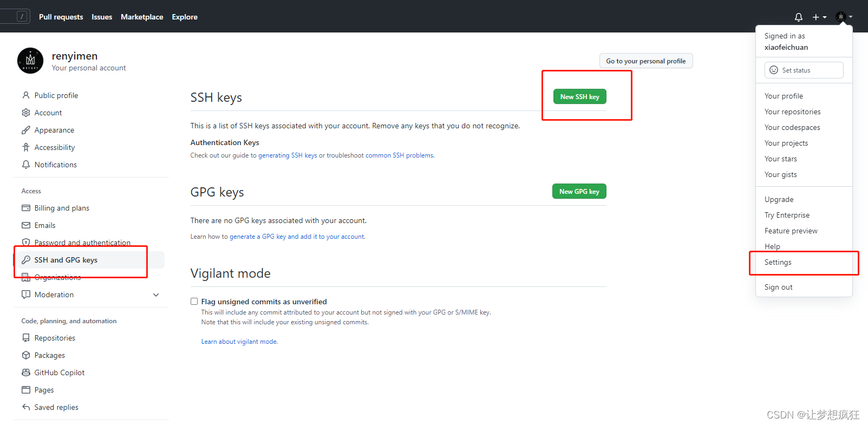Select Upgrade in the user menu
This screenshot has width=868, height=425.
pos(804,199)
